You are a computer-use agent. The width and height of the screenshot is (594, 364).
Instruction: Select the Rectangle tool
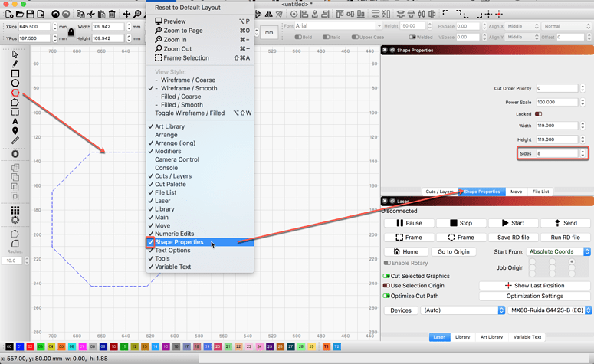pyautogui.click(x=15, y=74)
